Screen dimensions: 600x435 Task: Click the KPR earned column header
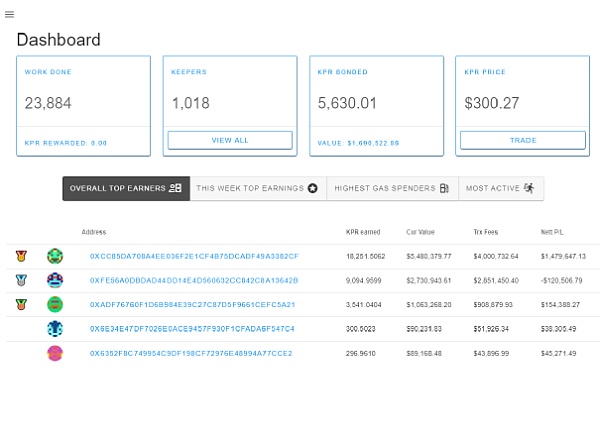[362, 230]
